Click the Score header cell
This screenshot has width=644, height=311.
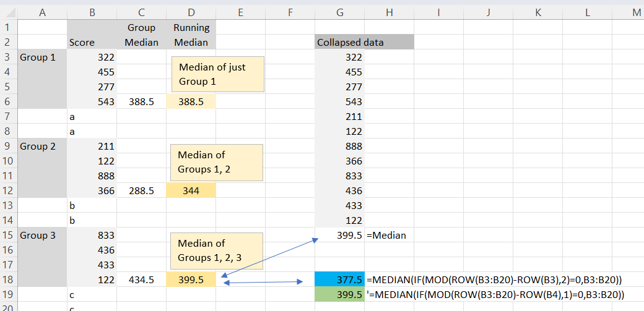pyautogui.click(x=92, y=42)
